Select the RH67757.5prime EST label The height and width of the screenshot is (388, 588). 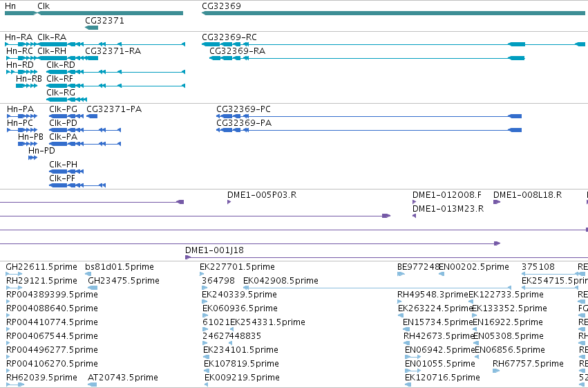coord(528,364)
